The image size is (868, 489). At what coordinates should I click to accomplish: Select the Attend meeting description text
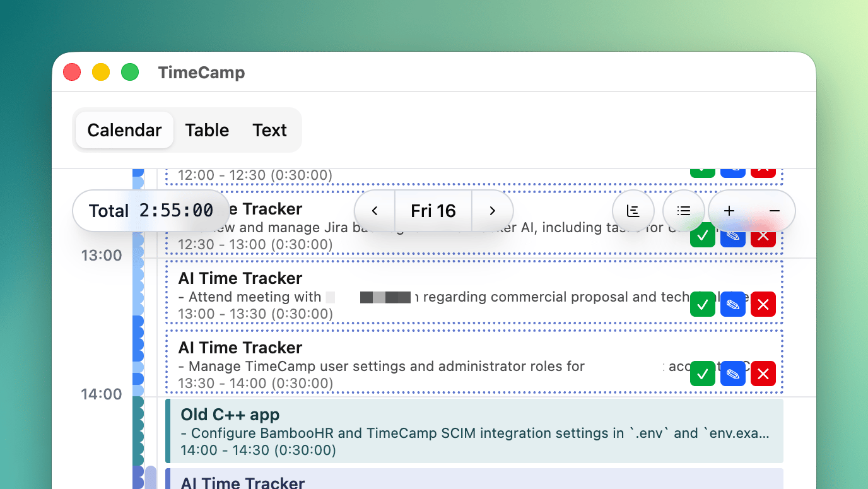[x=464, y=297]
